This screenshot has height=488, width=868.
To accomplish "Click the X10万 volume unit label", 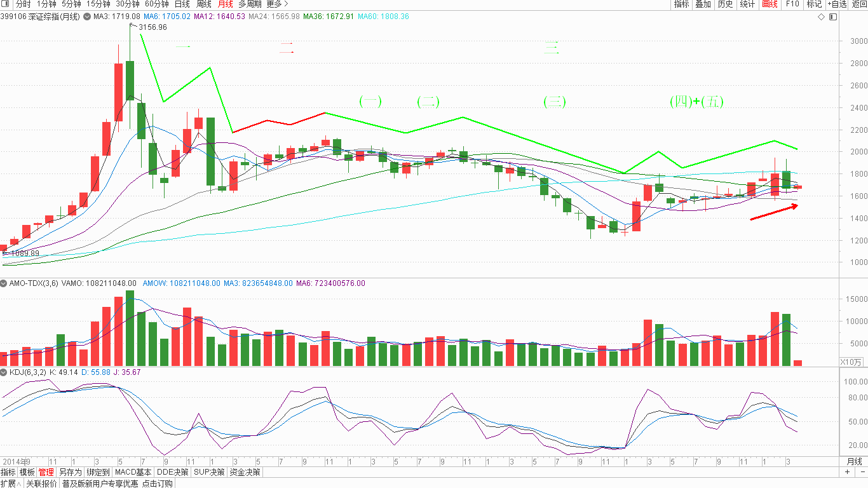I will click(x=851, y=362).
